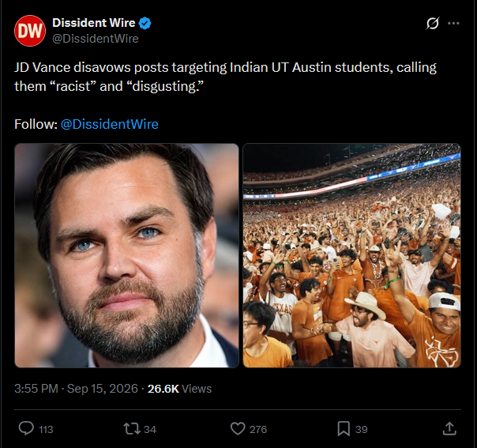Click the 3:55 PM Sep 15, 2026 timestamp

point(76,389)
